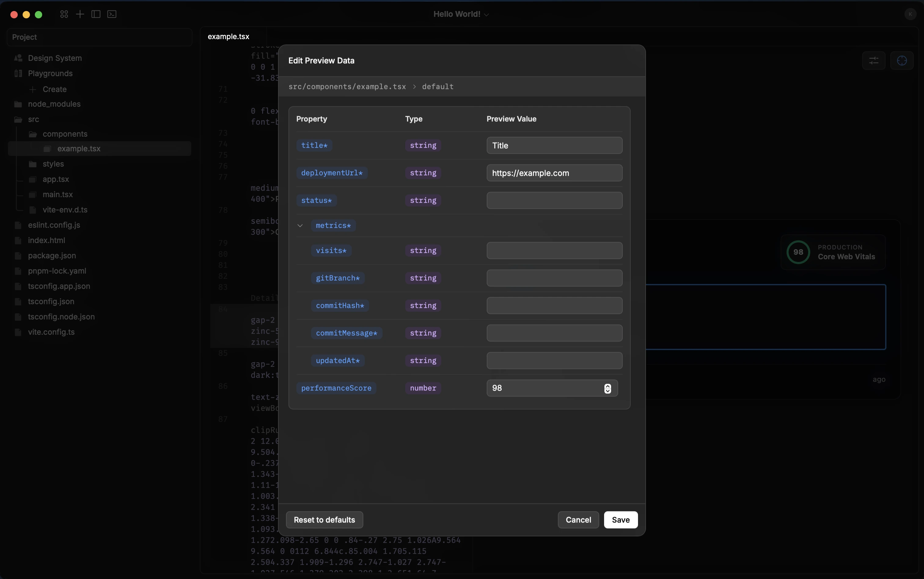The image size is (924, 579).
Task: Open eslint.config.js file
Action: (x=54, y=225)
